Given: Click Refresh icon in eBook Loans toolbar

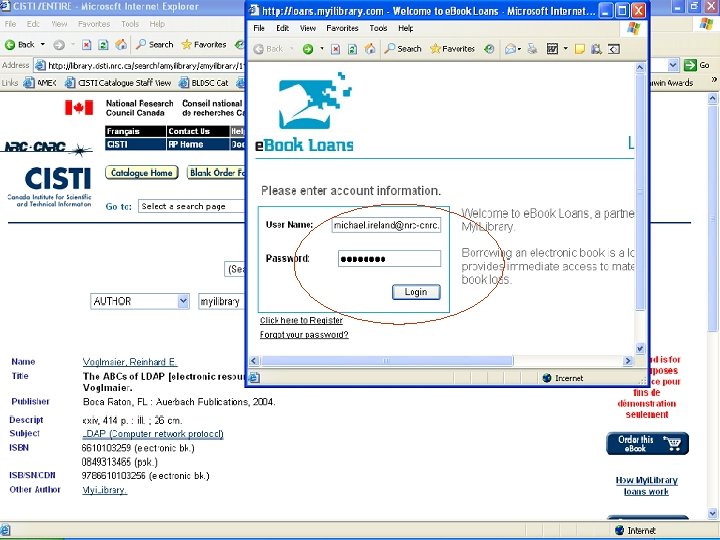Looking at the screenshot, I should pyautogui.click(x=352, y=49).
